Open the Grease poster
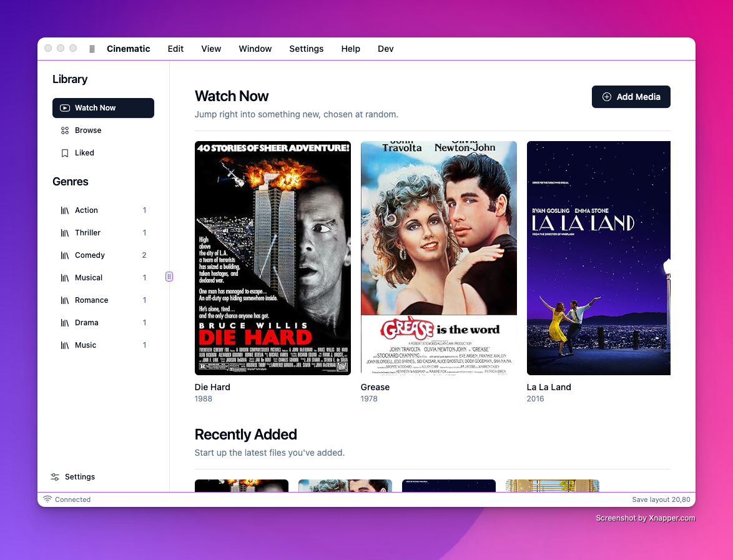This screenshot has width=733, height=560. (438, 258)
